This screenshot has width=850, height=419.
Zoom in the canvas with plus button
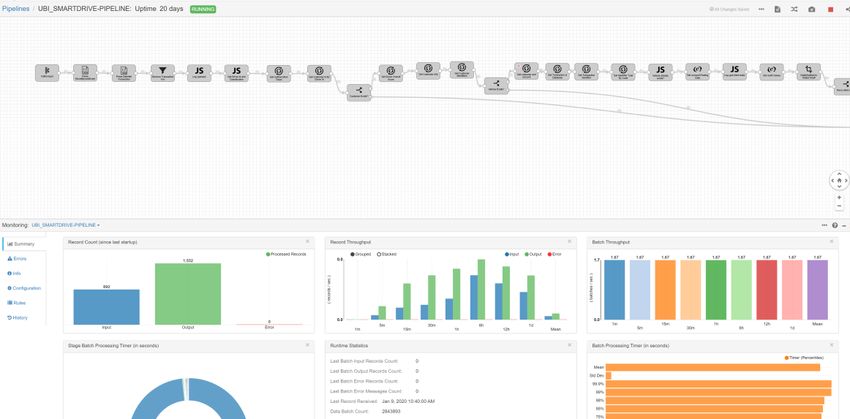tap(839, 197)
